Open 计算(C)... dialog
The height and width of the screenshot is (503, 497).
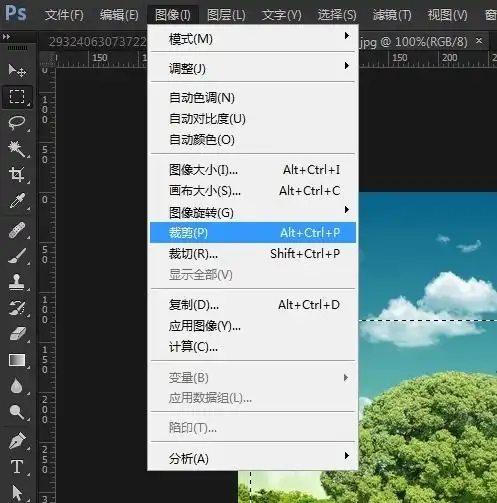coord(253,347)
